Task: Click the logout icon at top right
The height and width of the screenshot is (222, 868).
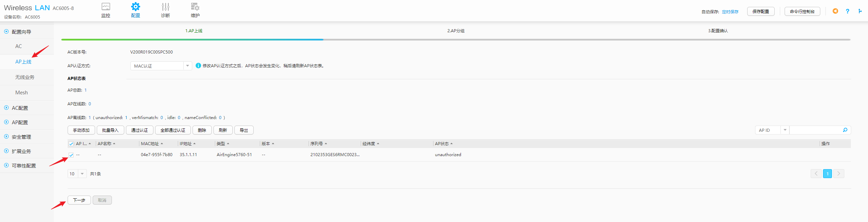Action: (860, 11)
